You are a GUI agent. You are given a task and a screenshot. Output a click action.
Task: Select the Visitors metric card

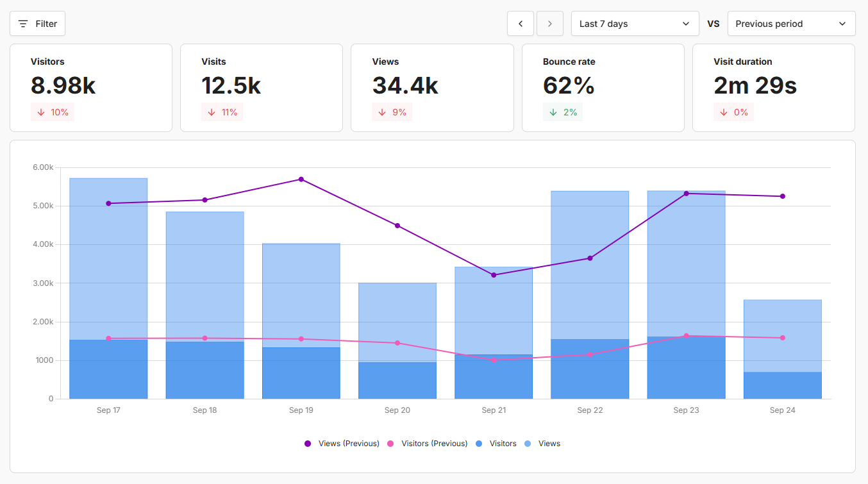coord(90,88)
